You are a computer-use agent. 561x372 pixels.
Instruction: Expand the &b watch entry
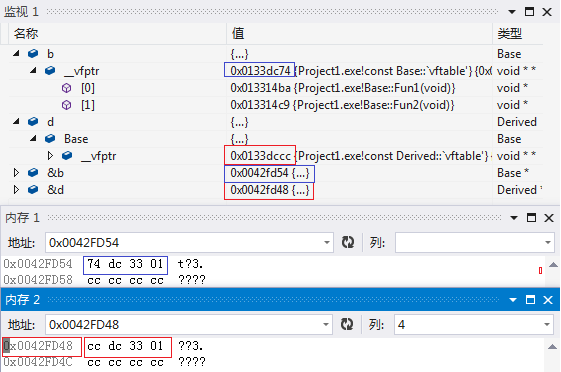(16, 173)
